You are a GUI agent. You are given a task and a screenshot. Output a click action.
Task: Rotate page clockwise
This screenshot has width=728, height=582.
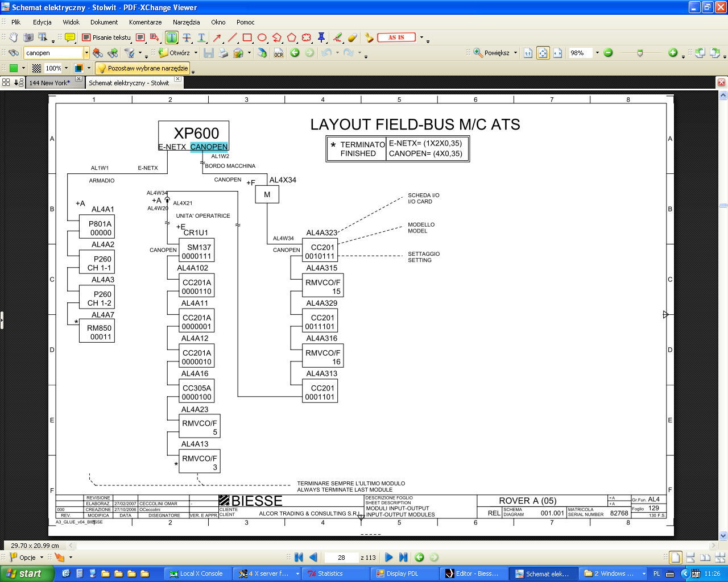click(715, 53)
